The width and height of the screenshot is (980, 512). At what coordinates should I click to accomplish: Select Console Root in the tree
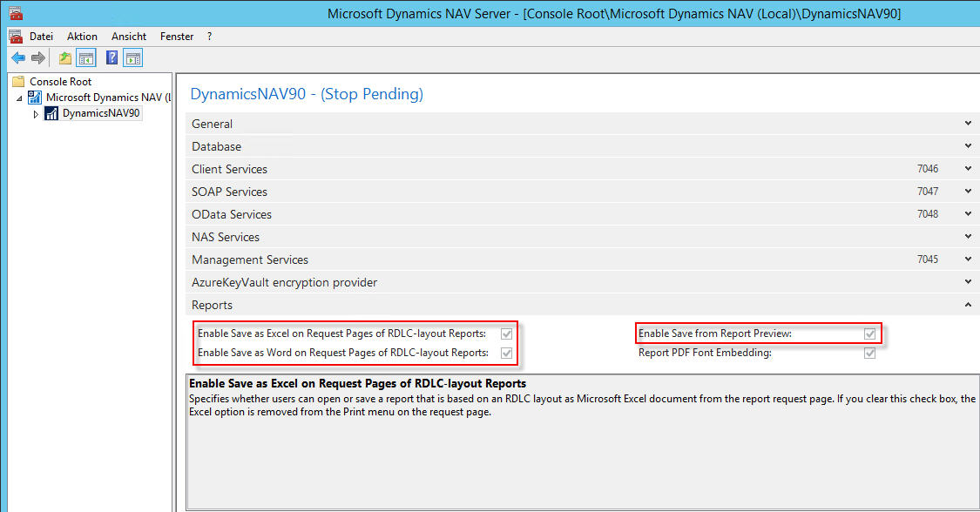61,81
